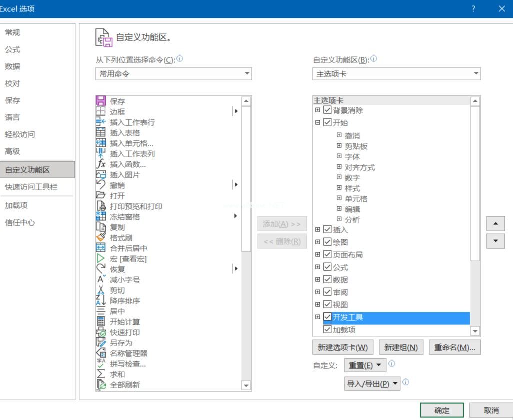Image resolution: width=513 pixels, height=420 pixels.
Task: Uncheck the 背景消除 checkbox
Action: click(x=327, y=110)
